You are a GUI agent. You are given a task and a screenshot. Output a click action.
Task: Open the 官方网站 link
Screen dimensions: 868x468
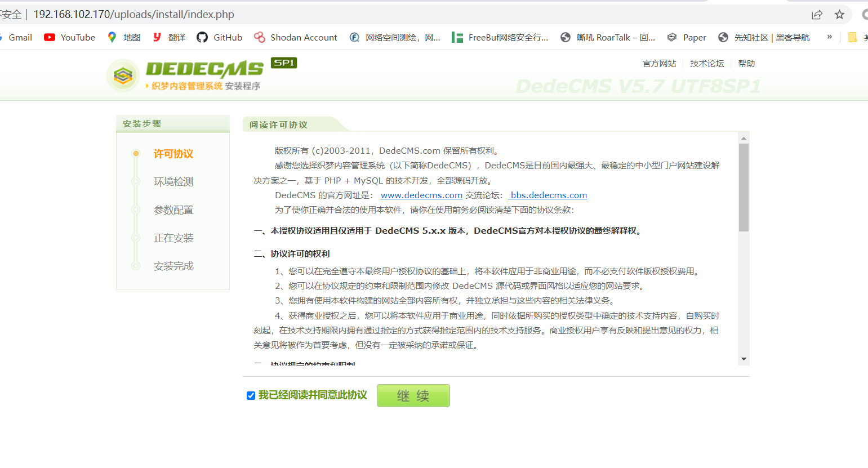coord(659,63)
